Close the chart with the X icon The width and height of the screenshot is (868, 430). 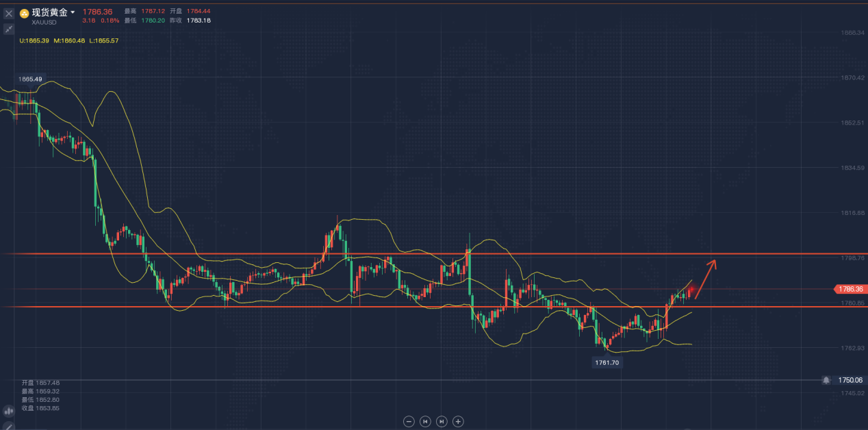pyautogui.click(x=9, y=13)
